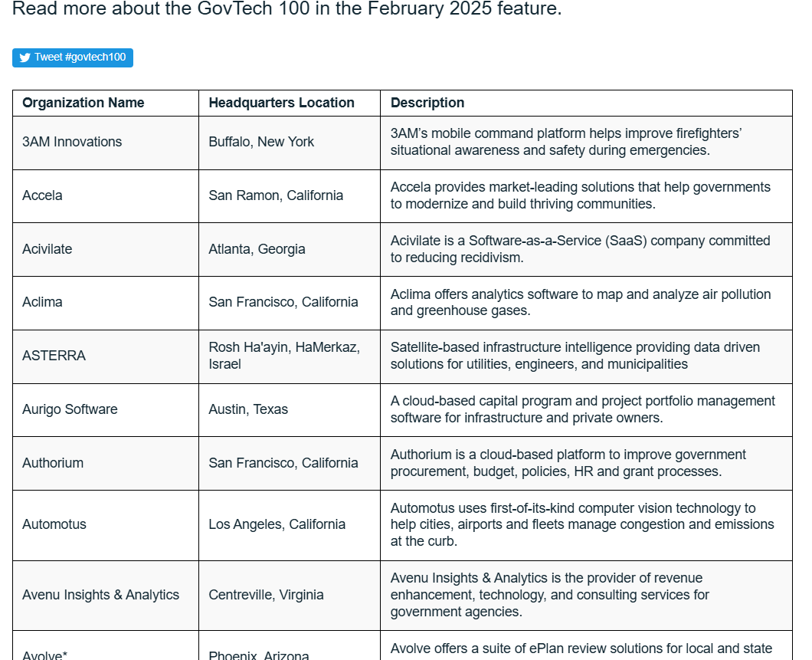Select the Atlanta, Georgia cell
This screenshot has width=812, height=660.
pos(290,250)
